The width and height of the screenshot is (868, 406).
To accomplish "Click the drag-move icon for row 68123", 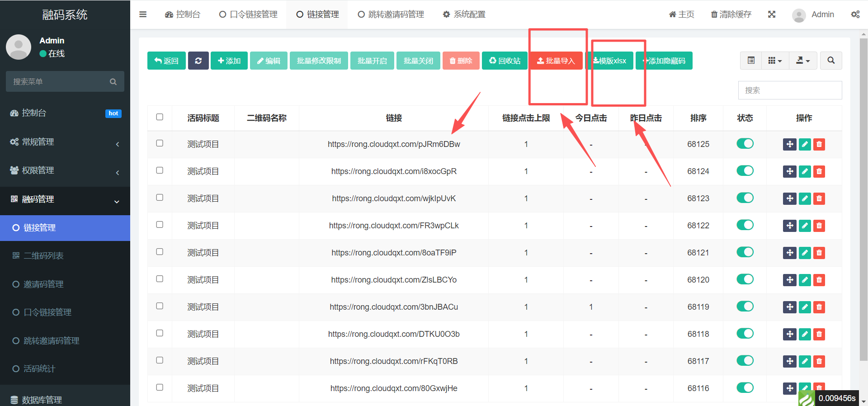I will click(790, 198).
